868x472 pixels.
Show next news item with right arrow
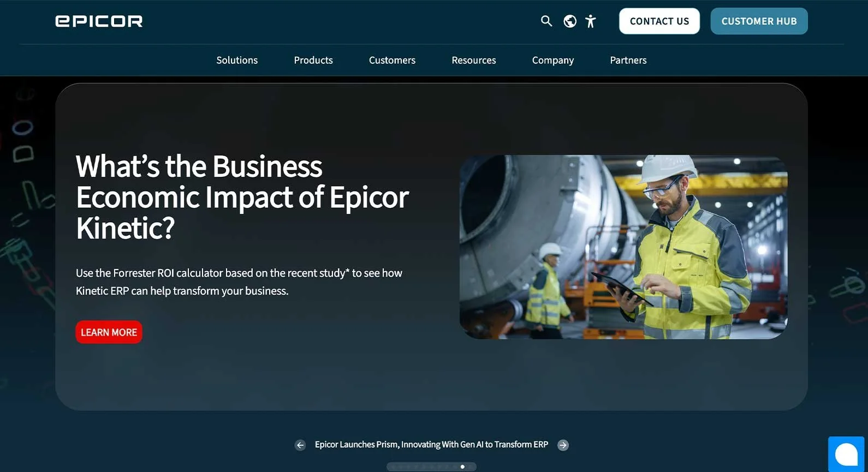pos(563,445)
